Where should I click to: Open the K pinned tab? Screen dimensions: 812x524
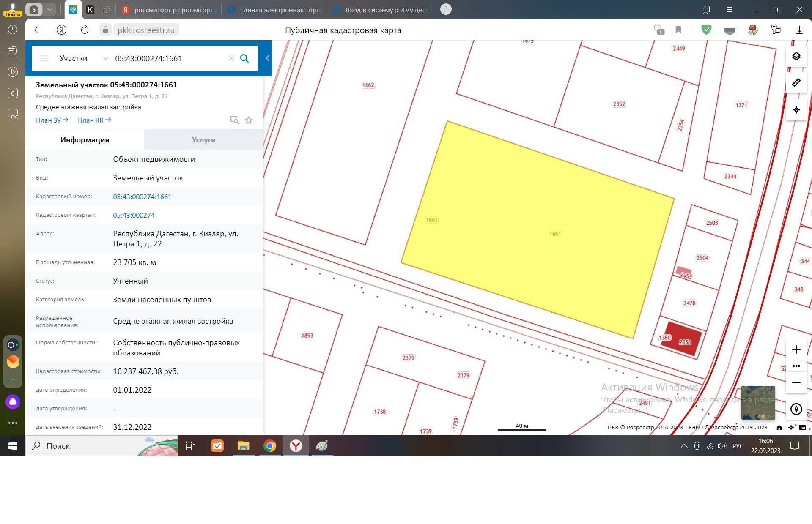[x=90, y=10]
